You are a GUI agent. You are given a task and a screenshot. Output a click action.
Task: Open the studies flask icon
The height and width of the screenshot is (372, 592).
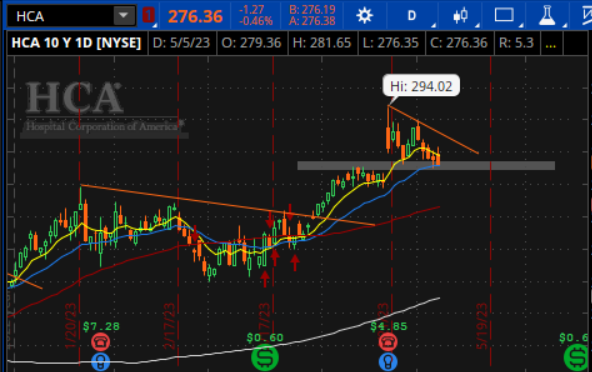point(547,16)
